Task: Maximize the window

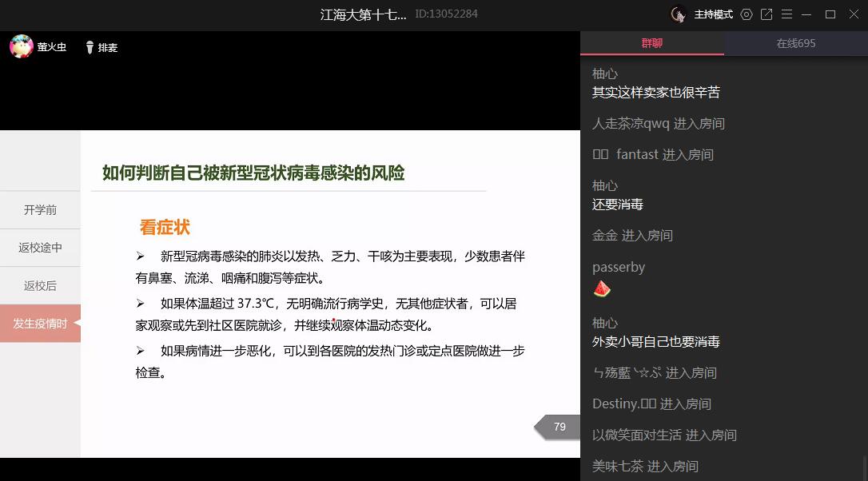Action: (x=830, y=14)
